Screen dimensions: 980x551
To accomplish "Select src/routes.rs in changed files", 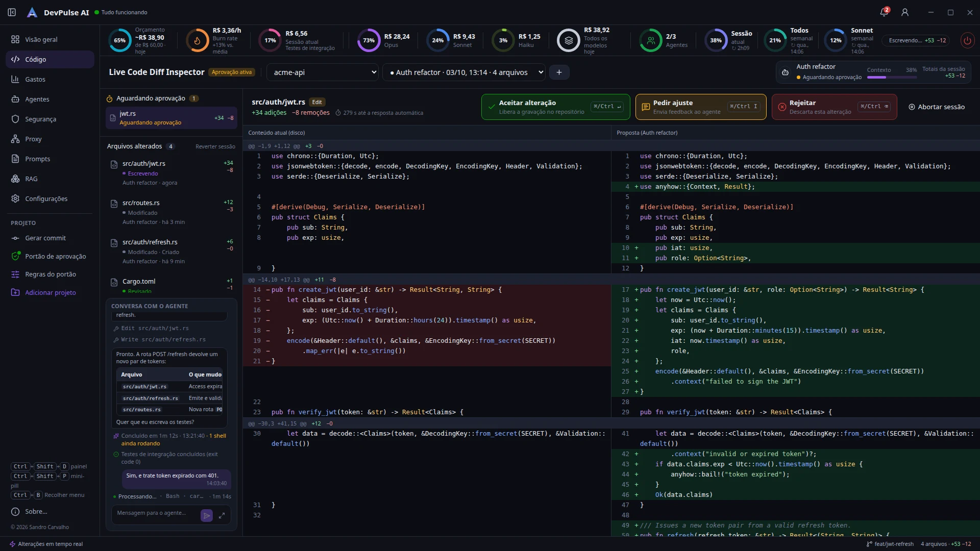I will [x=171, y=212].
